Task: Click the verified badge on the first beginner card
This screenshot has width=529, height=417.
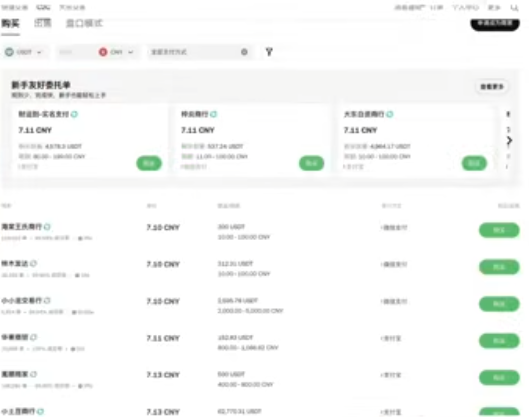Action: pos(75,114)
